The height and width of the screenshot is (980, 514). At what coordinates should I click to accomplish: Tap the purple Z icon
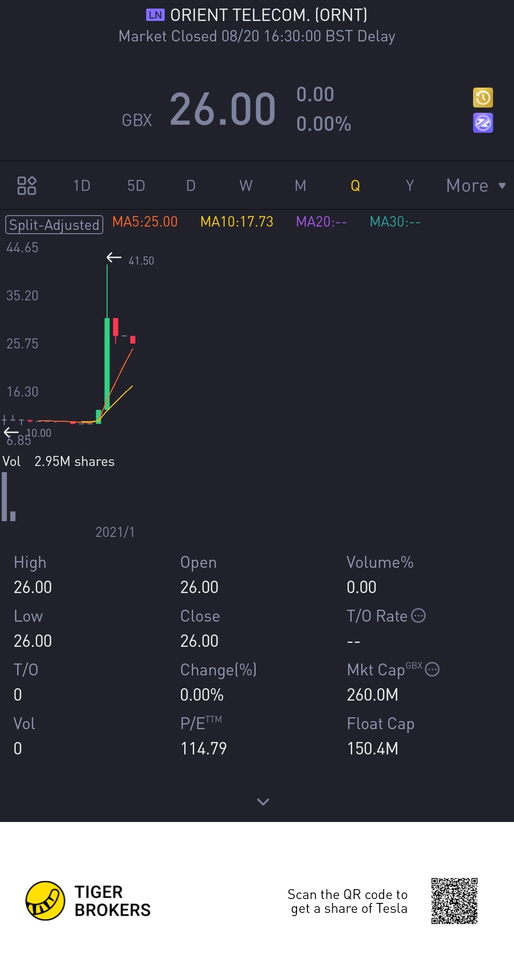click(x=483, y=123)
